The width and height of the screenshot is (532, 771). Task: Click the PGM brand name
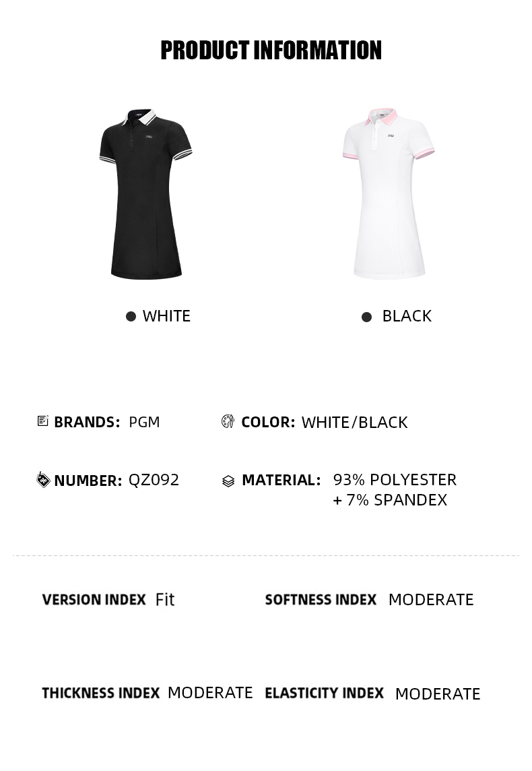coord(144,422)
